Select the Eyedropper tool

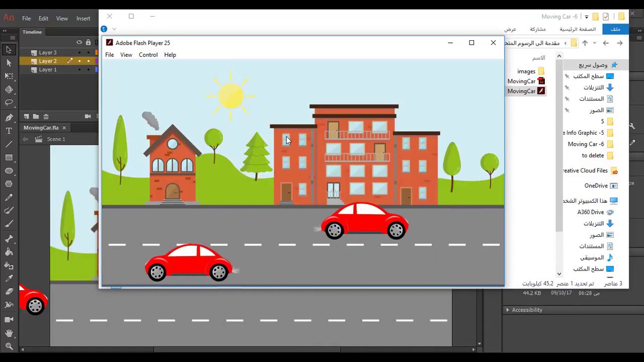point(9,279)
